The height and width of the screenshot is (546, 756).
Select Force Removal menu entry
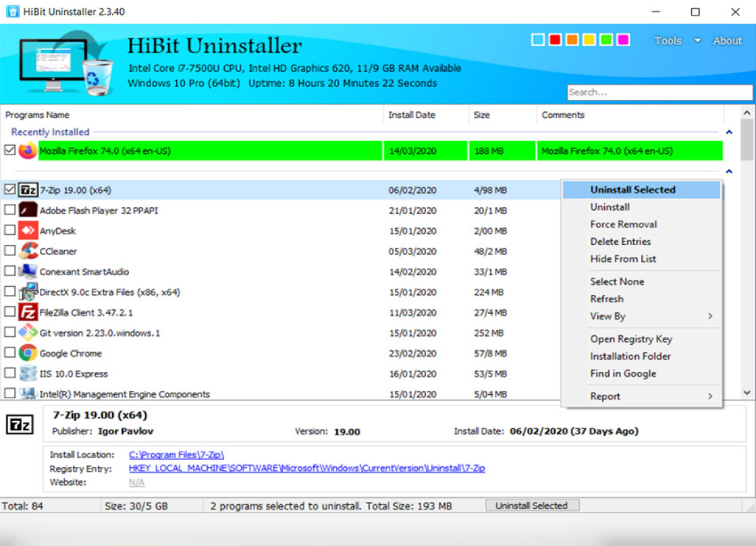coord(642,224)
